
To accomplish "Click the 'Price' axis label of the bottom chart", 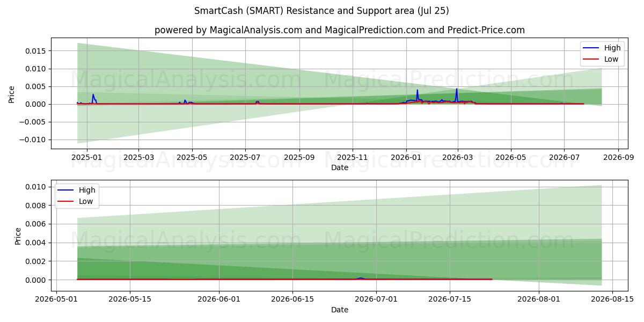I will (x=18, y=236).
